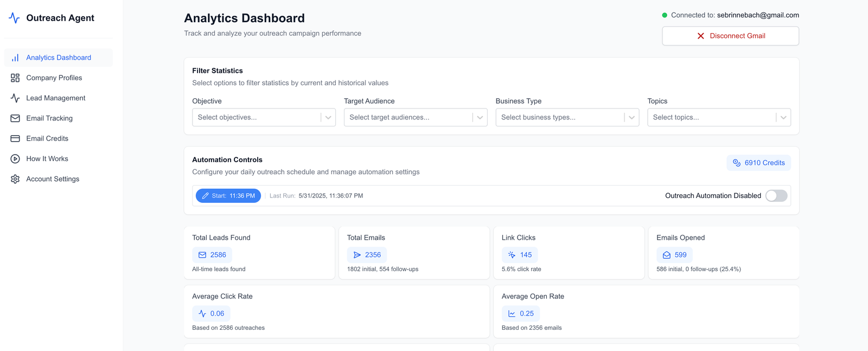Open the Email Credits page
Viewport: 868px width, 351px height.
coord(59,138)
